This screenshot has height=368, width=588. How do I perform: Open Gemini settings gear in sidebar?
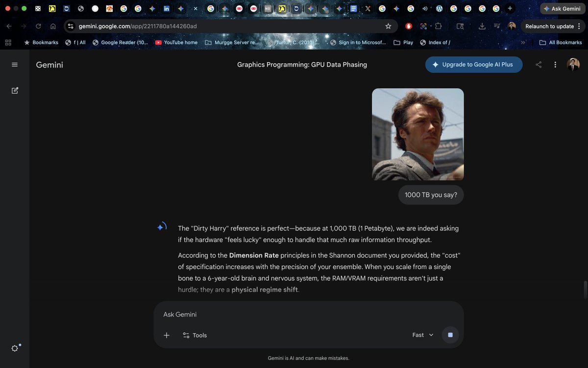[x=15, y=348]
